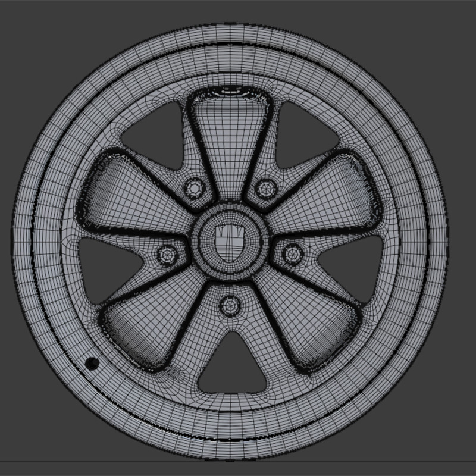
Task: Select the lower-right lug bolt hole
Action: [292, 255]
